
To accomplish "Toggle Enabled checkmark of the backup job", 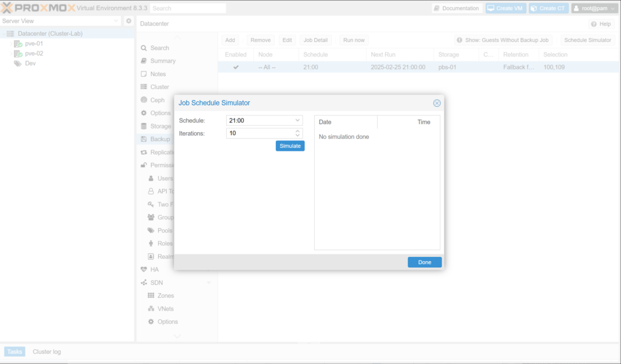I will tap(236, 67).
